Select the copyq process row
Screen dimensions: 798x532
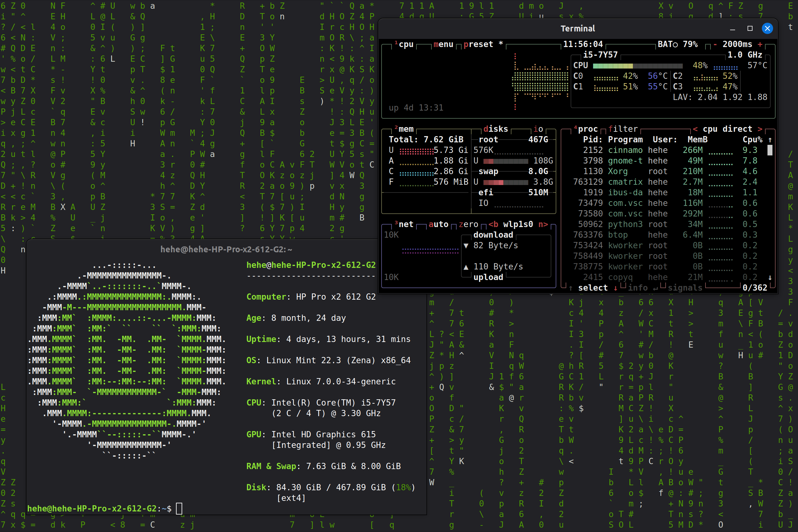pyautogui.click(x=668, y=277)
